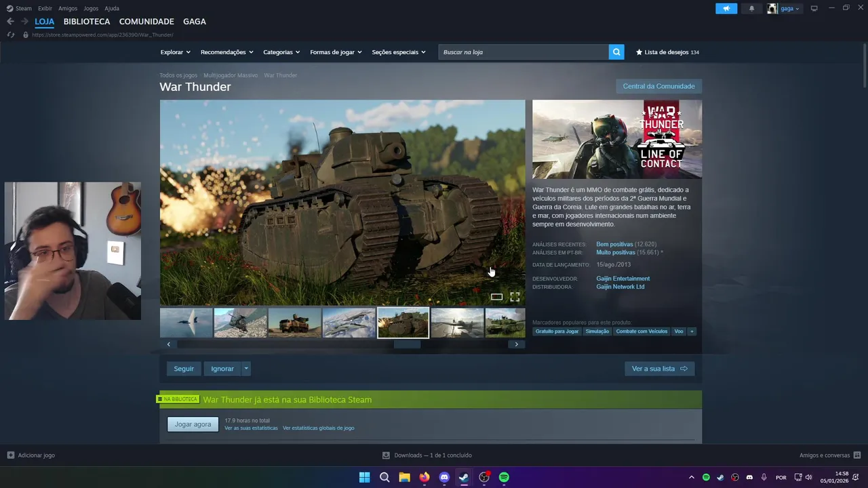Expand Categorias dropdown menu
This screenshot has height=488, width=868.
click(x=281, y=52)
